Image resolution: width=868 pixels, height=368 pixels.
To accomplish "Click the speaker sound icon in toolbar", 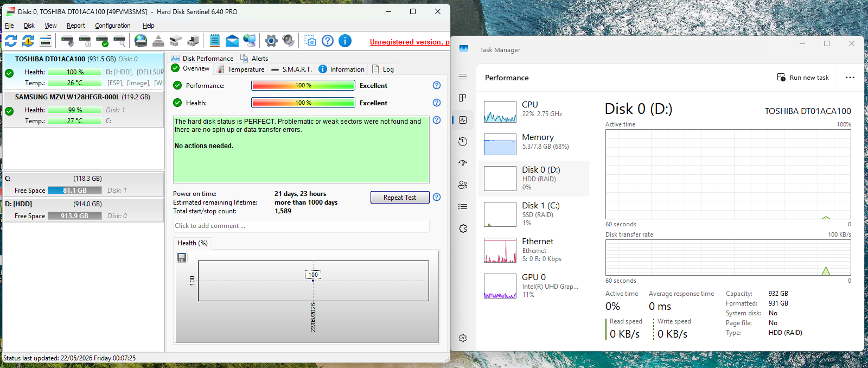I will click(289, 41).
